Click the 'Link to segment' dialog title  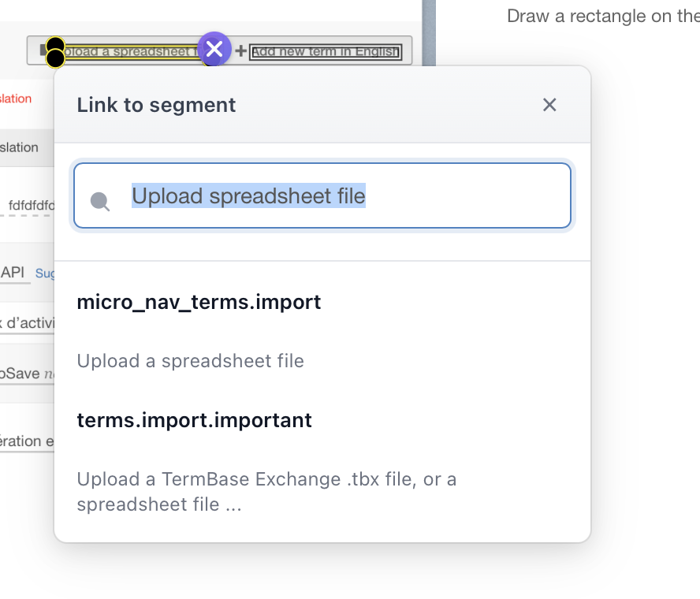pyautogui.click(x=156, y=105)
